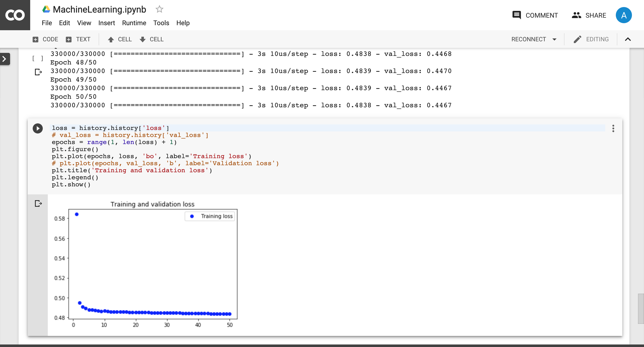644x347 pixels.
Task: Click the SHARE button
Action: coord(589,15)
